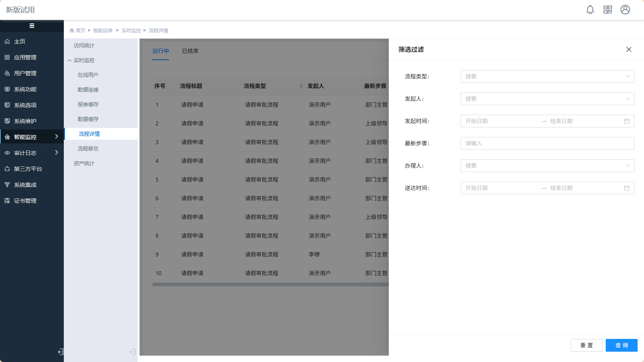Click the 查询 button
This screenshot has width=644, height=362.
(x=621, y=345)
